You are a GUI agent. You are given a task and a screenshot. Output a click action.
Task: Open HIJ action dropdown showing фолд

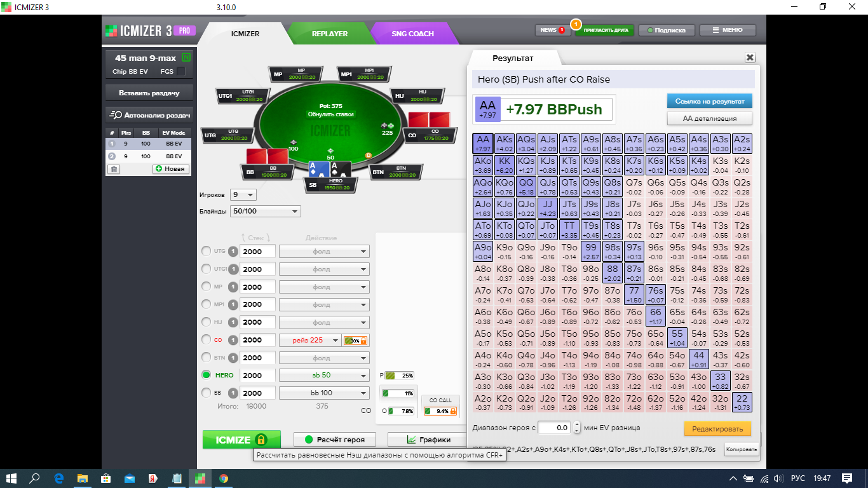click(x=324, y=322)
